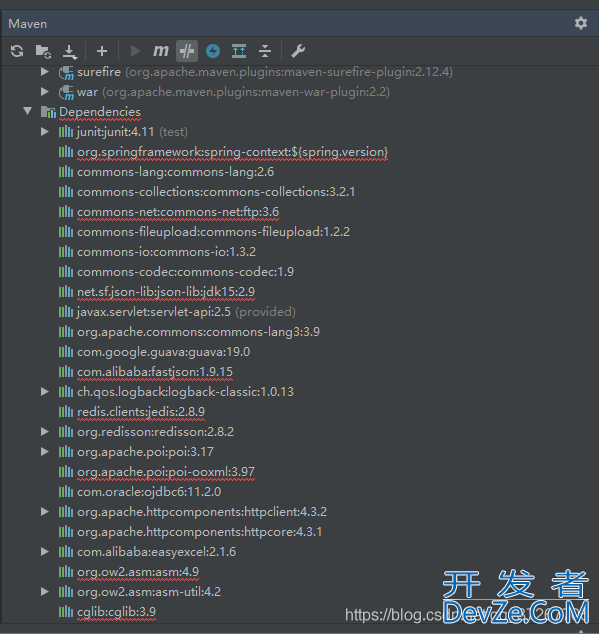The height and width of the screenshot is (634, 599).
Task: Select commons-net:commons-net:ftp:3.6 entry
Action: [x=178, y=212]
